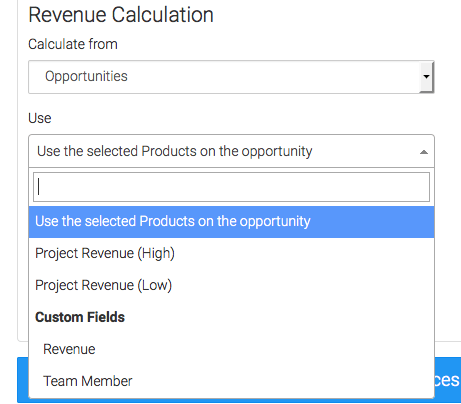Click the Use field label
This screenshot has height=404, width=461.
(x=40, y=118)
